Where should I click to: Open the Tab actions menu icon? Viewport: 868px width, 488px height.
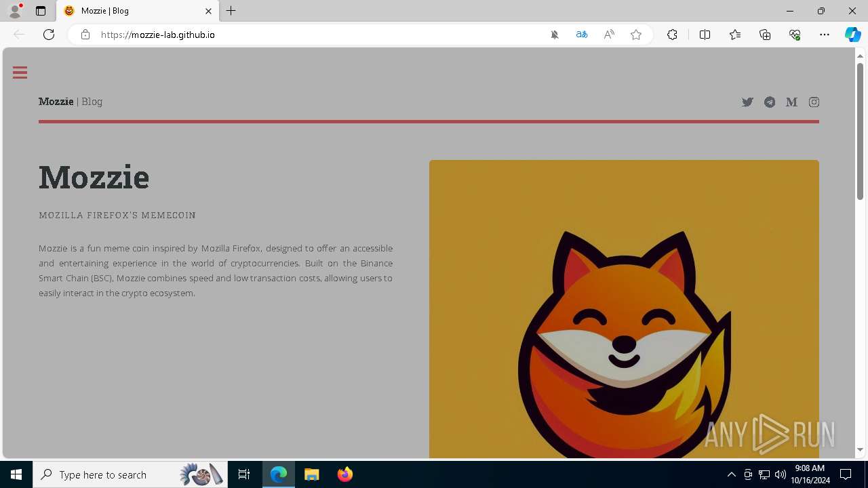(41, 11)
